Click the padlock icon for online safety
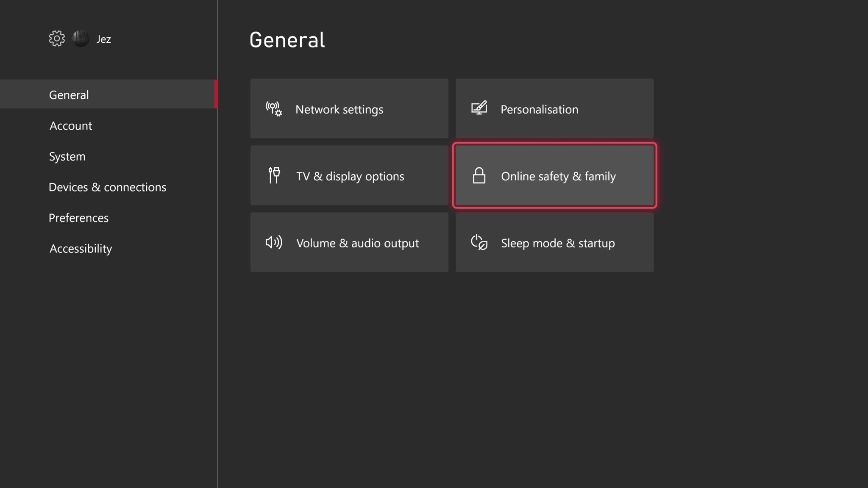This screenshot has height=488, width=868. [x=479, y=175]
